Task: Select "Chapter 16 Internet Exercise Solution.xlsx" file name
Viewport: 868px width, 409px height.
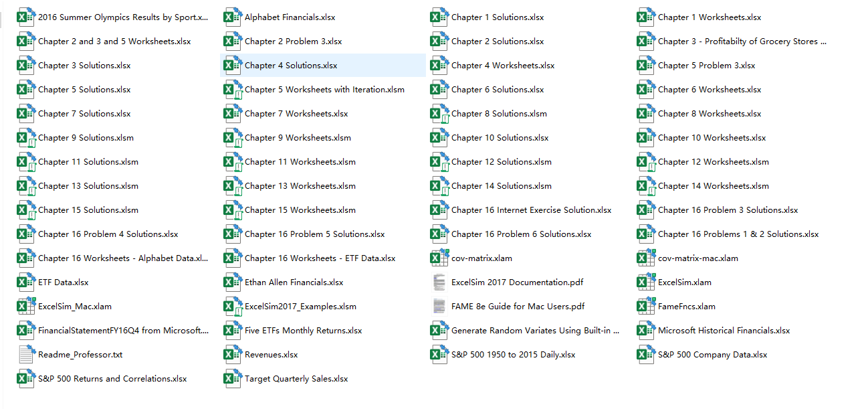Action: (x=532, y=210)
